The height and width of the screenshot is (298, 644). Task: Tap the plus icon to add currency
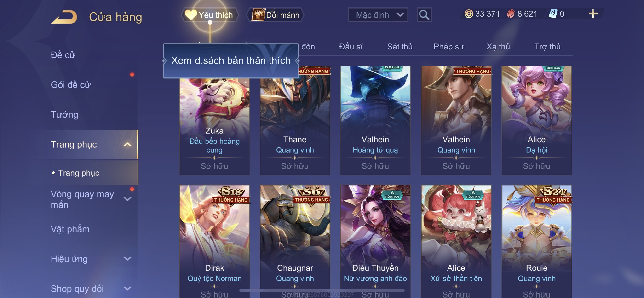[593, 14]
